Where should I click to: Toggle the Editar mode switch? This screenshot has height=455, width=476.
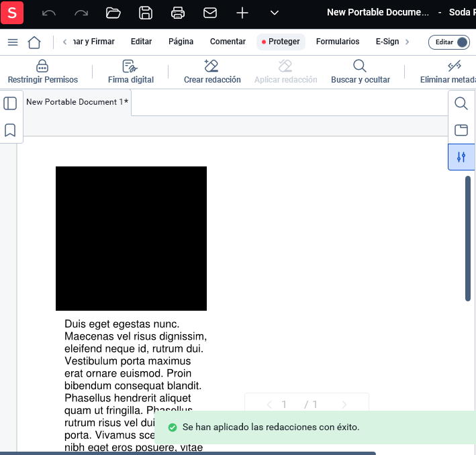pyautogui.click(x=449, y=42)
